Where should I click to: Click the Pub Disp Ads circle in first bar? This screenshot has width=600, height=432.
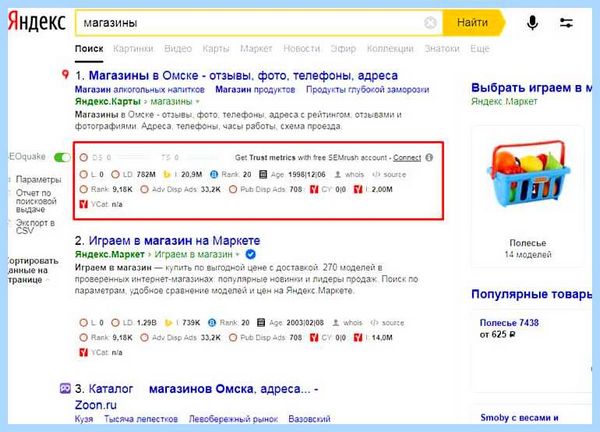coord(233,189)
